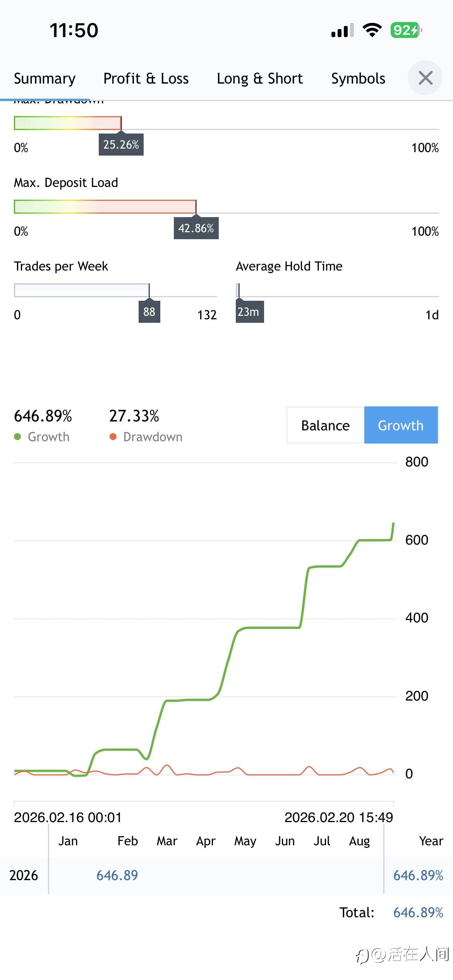453x980 pixels.
Task: Switch to the Summary tab
Action: coord(45,79)
